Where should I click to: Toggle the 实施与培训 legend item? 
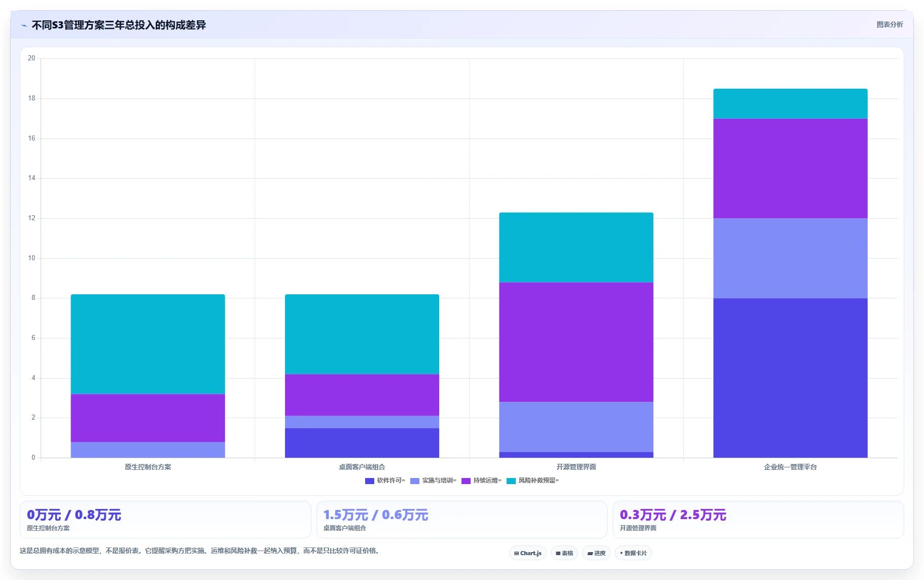433,481
